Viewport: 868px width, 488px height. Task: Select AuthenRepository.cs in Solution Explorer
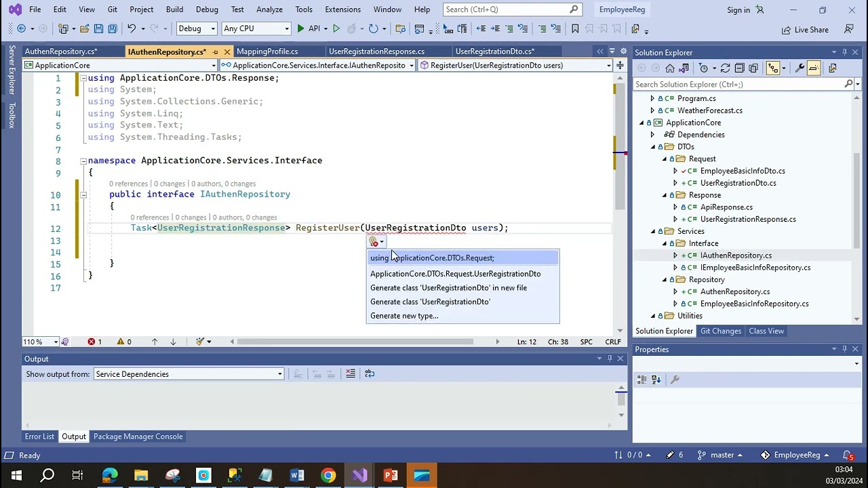[x=735, y=292]
